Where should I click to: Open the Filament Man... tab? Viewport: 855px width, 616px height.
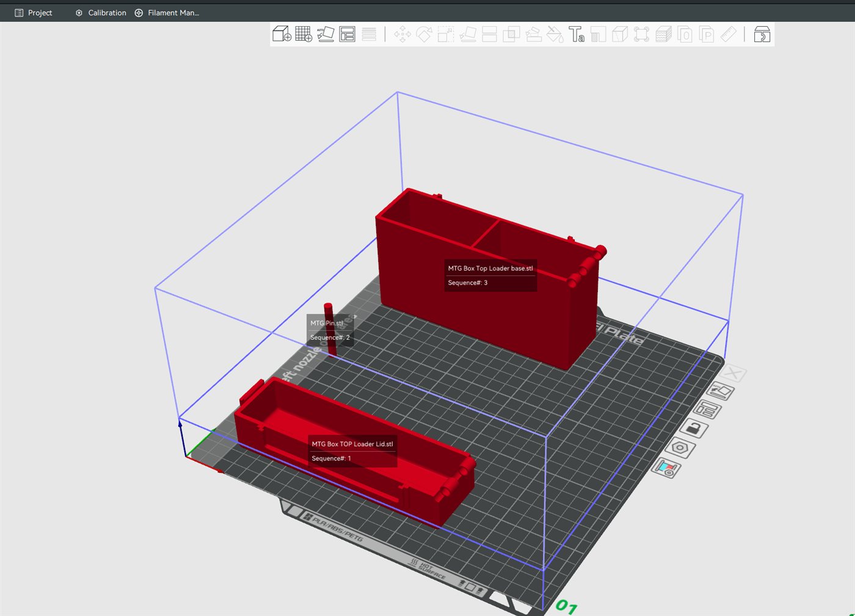coord(167,13)
